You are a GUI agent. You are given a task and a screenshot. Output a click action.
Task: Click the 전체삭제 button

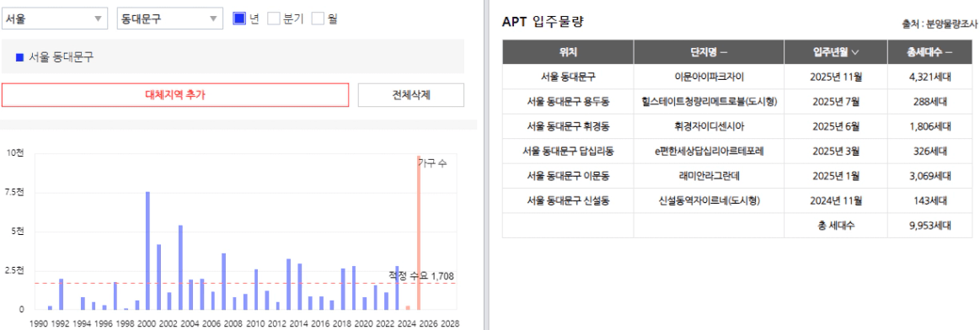click(x=410, y=95)
